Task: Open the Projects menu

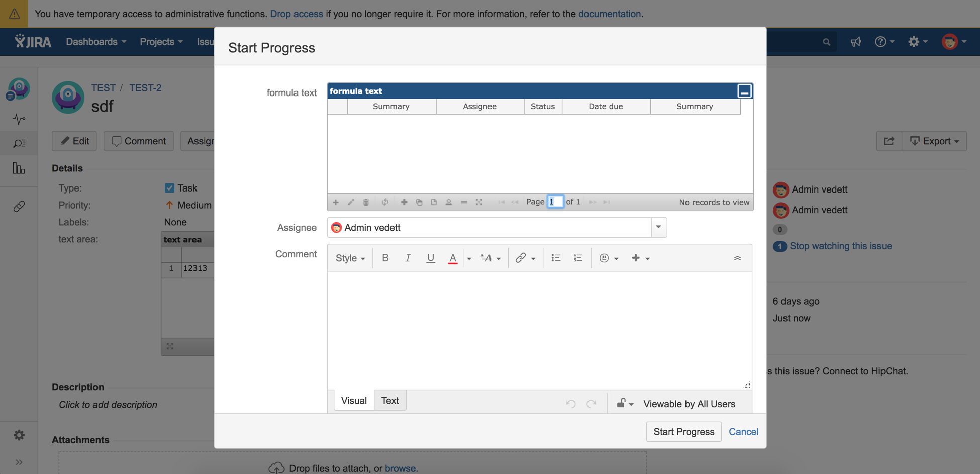Action: pos(161,42)
